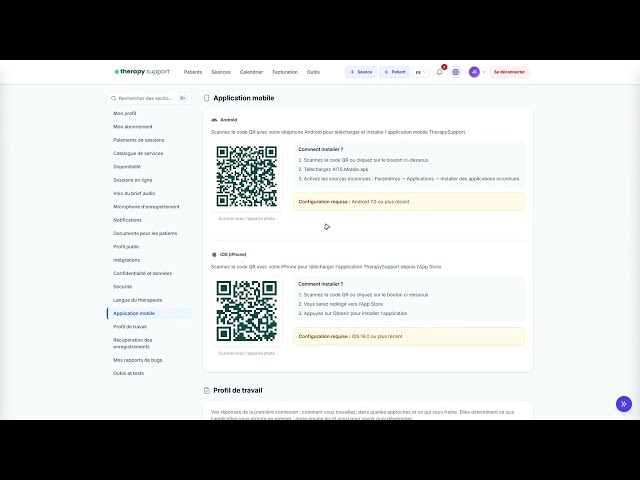This screenshot has width=640, height=480.
Task: Open Intégrations settings
Action: (x=127, y=260)
